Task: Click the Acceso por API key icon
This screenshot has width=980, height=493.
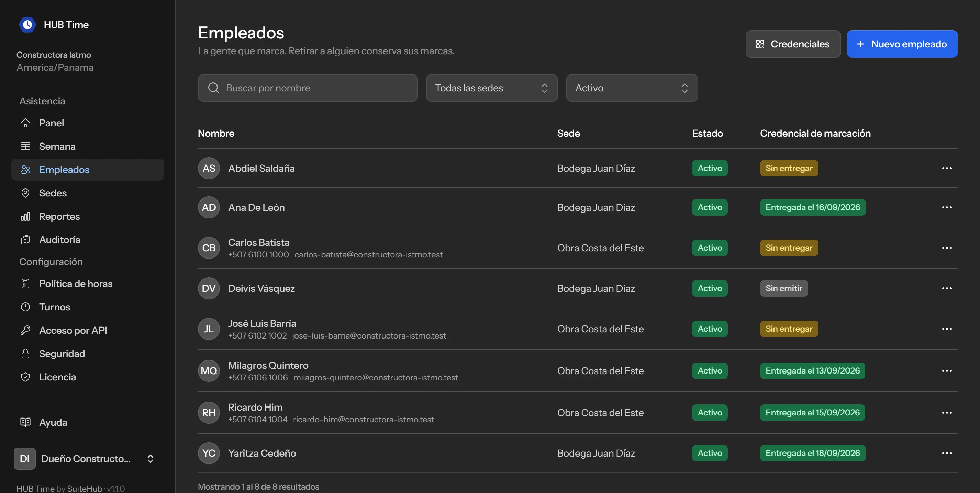Action: pos(25,330)
